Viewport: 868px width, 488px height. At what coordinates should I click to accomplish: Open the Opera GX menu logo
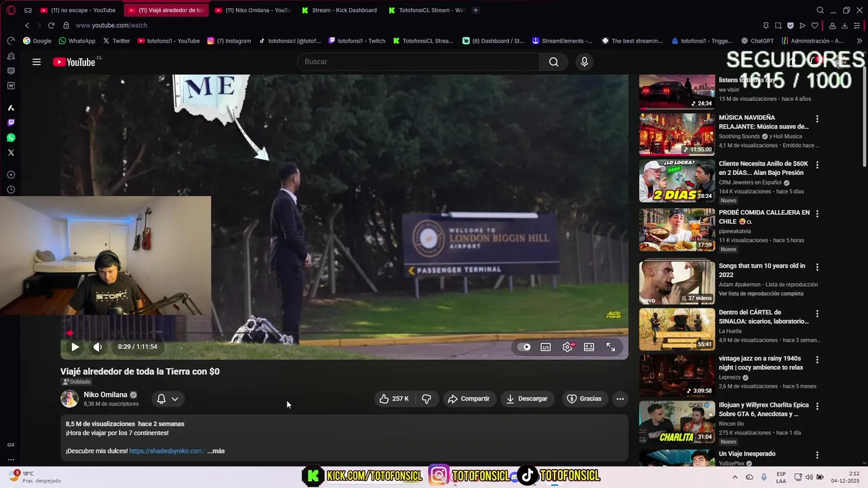[11, 10]
